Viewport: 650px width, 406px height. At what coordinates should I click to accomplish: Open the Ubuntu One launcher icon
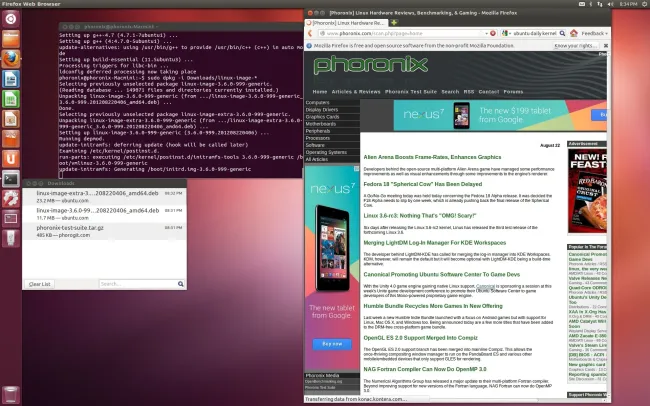pyautogui.click(x=11, y=159)
